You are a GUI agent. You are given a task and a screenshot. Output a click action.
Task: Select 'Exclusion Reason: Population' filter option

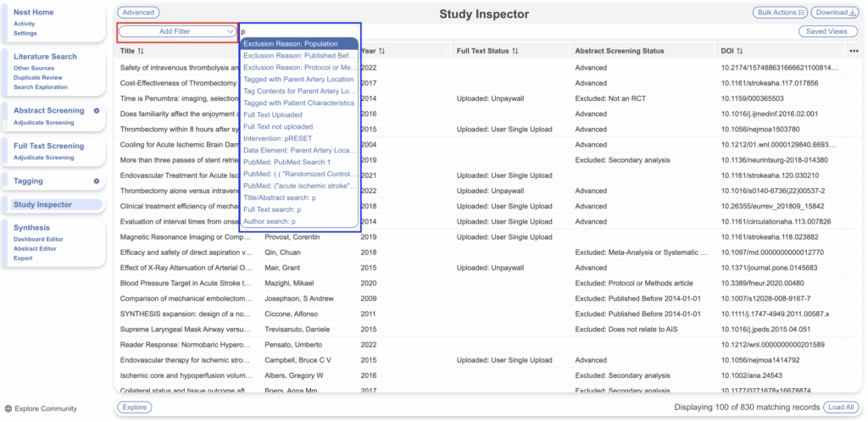coord(290,43)
